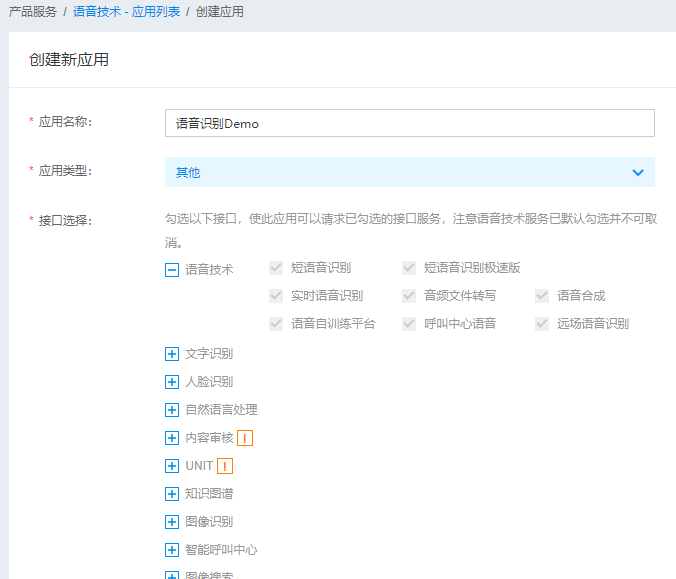The width and height of the screenshot is (676, 579).
Task: Open the 应用类型 dropdown chevron
Action: pos(638,172)
